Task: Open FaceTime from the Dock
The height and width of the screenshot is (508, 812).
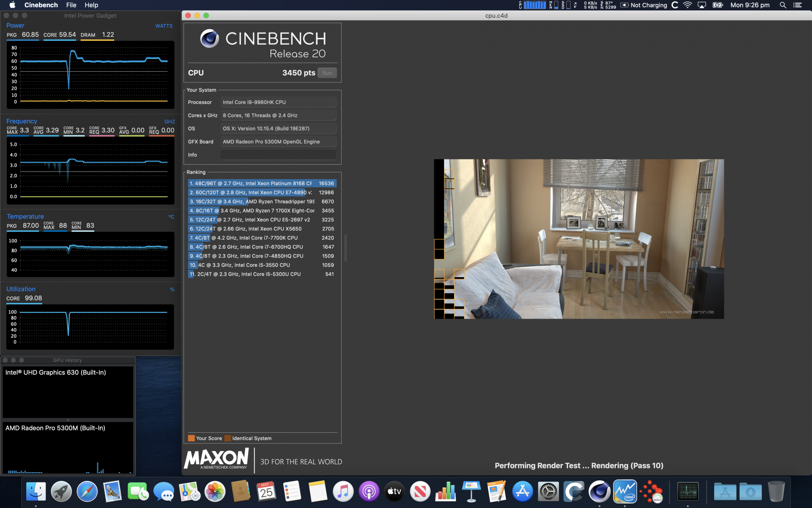Action: (138, 491)
